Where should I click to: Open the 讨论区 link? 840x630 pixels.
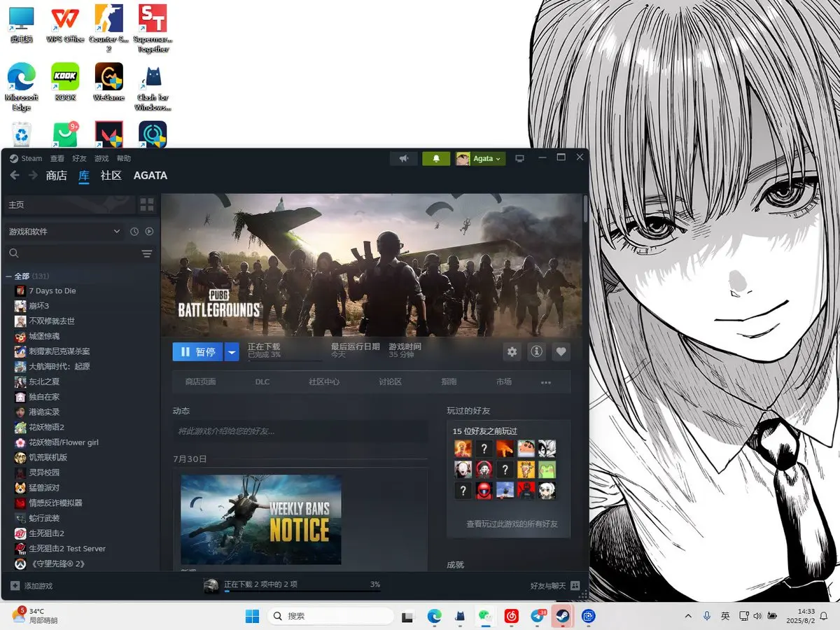pyautogui.click(x=390, y=382)
